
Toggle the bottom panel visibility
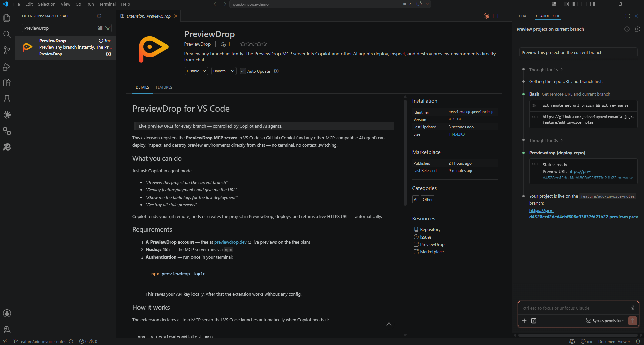(x=584, y=4)
